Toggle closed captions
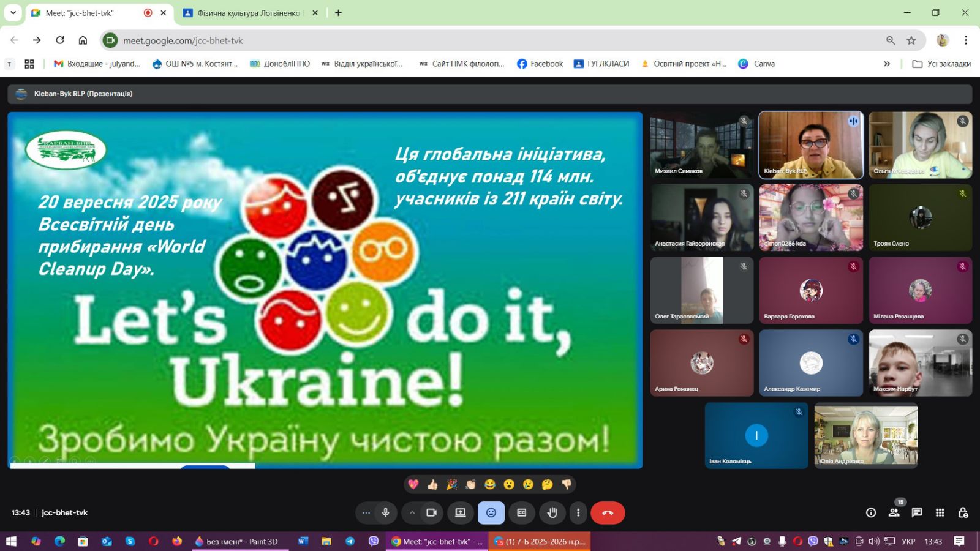The height and width of the screenshot is (551, 980). (x=522, y=513)
